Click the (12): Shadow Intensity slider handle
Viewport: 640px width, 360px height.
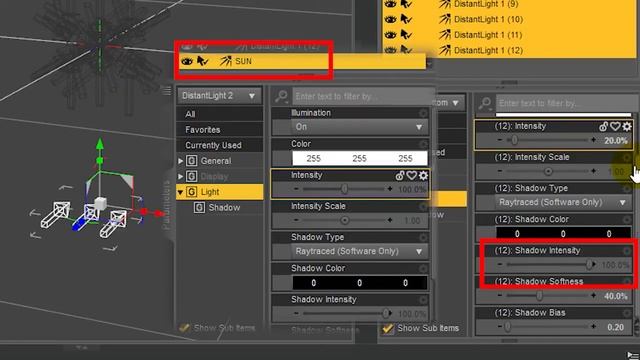(589, 264)
